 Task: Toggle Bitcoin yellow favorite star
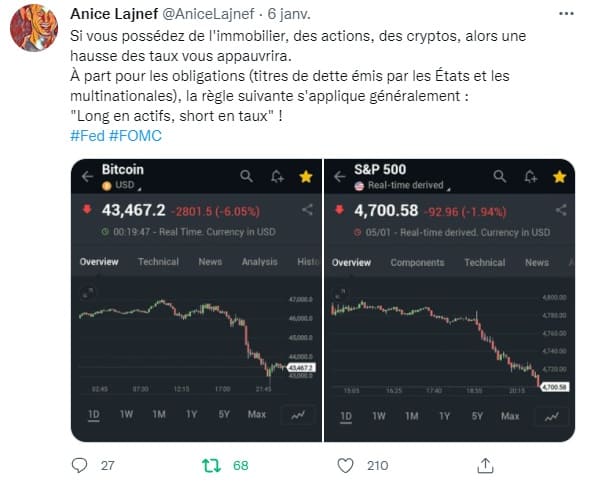[x=306, y=176]
